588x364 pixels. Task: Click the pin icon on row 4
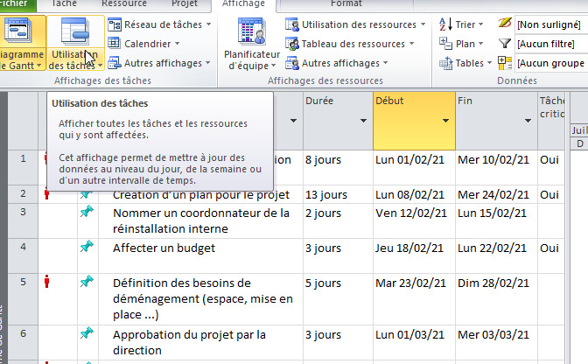(x=87, y=248)
